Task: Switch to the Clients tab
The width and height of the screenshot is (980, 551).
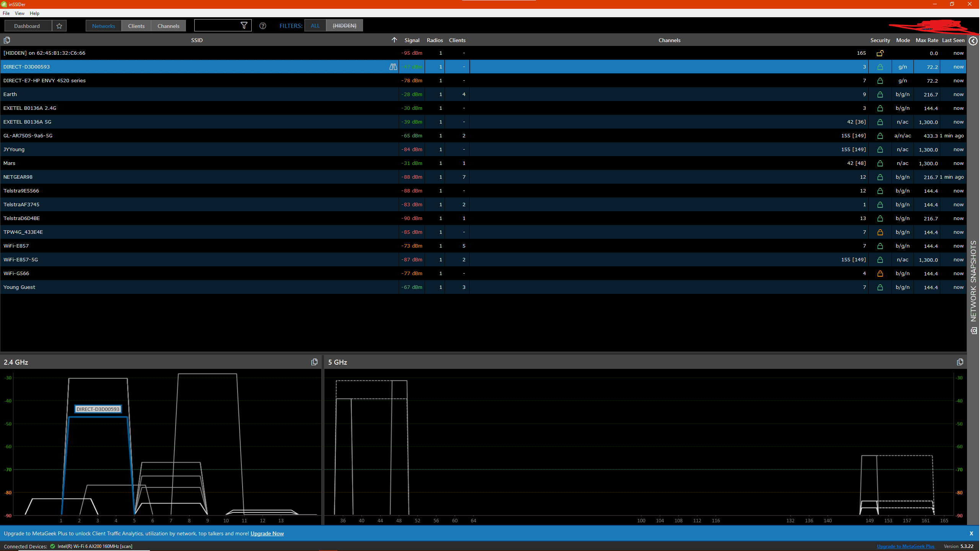Action: 136,26
